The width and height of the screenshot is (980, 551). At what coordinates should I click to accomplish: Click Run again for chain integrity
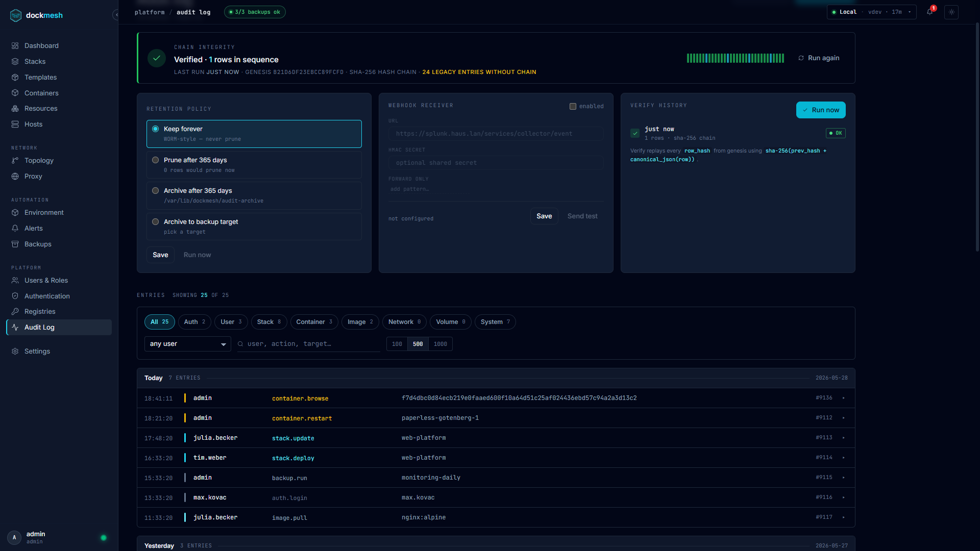(x=819, y=58)
